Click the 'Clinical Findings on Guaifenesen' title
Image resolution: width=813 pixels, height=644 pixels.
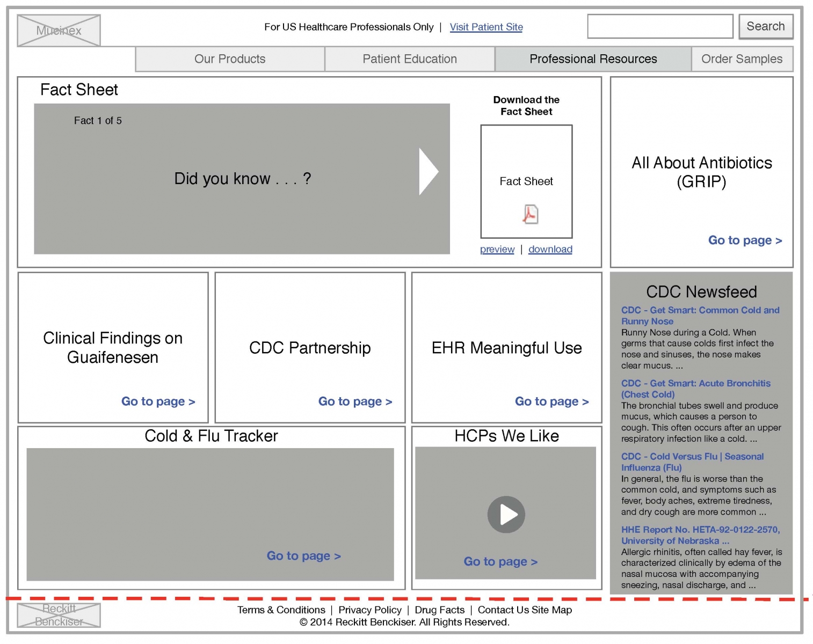113,348
